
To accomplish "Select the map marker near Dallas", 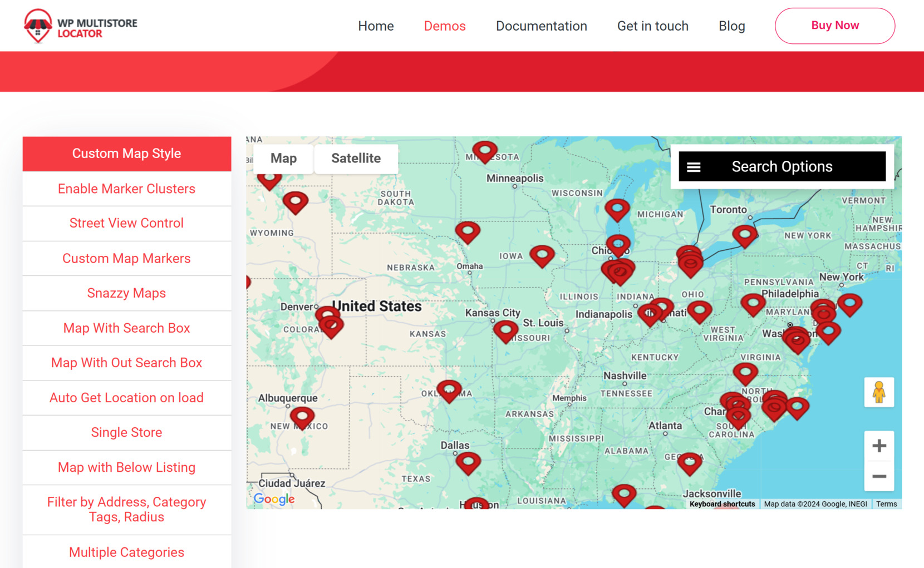I will pyautogui.click(x=468, y=462).
